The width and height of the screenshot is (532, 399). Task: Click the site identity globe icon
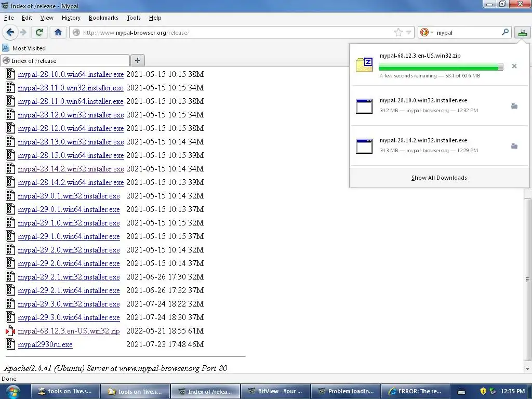[76, 32]
